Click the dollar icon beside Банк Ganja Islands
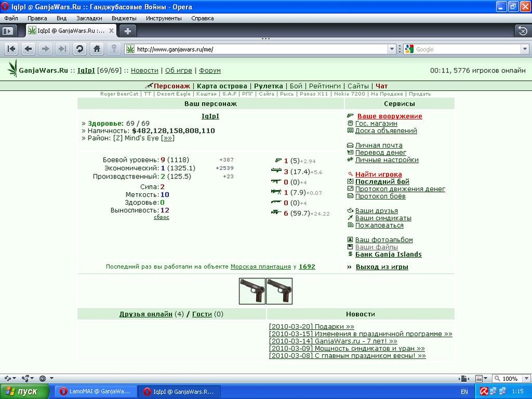This screenshot has height=399, width=532. pyautogui.click(x=351, y=254)
